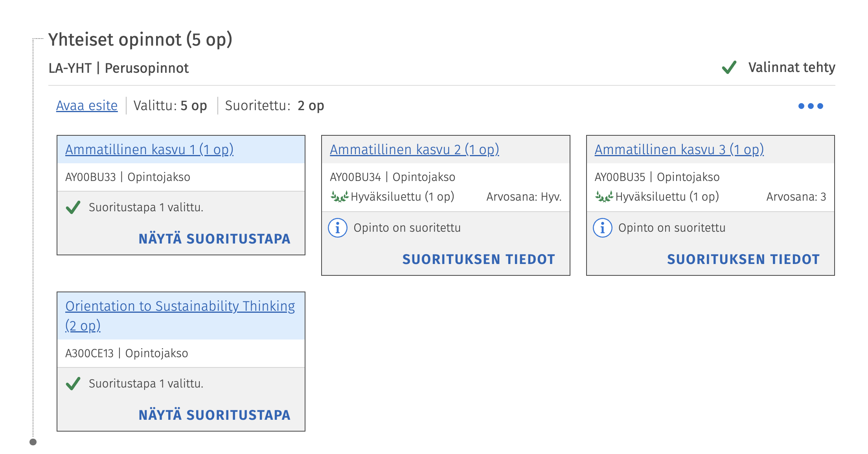Click the grey dot ending the dotted tree line
This screenshot has width=868, height=454.
[33, 442]
